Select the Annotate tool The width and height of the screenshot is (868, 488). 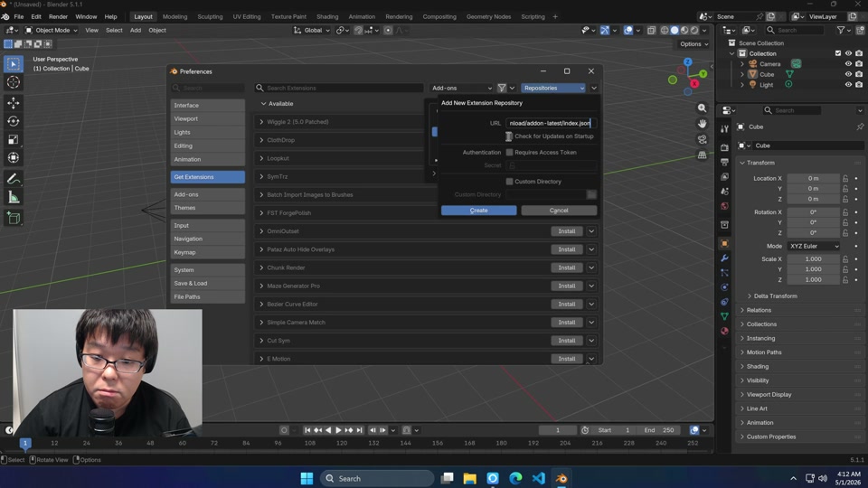[14, 179]
